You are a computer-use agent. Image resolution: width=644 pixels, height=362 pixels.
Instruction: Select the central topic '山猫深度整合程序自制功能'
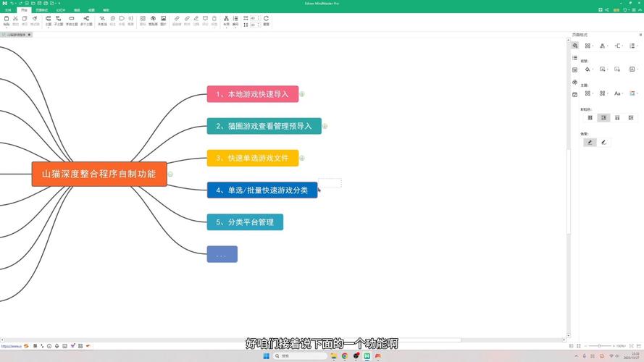coord(99,174)
